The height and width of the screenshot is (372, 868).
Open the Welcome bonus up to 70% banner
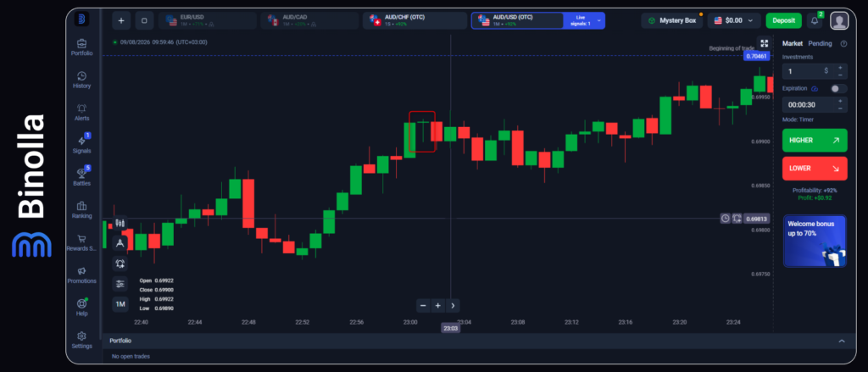[815, 242]
